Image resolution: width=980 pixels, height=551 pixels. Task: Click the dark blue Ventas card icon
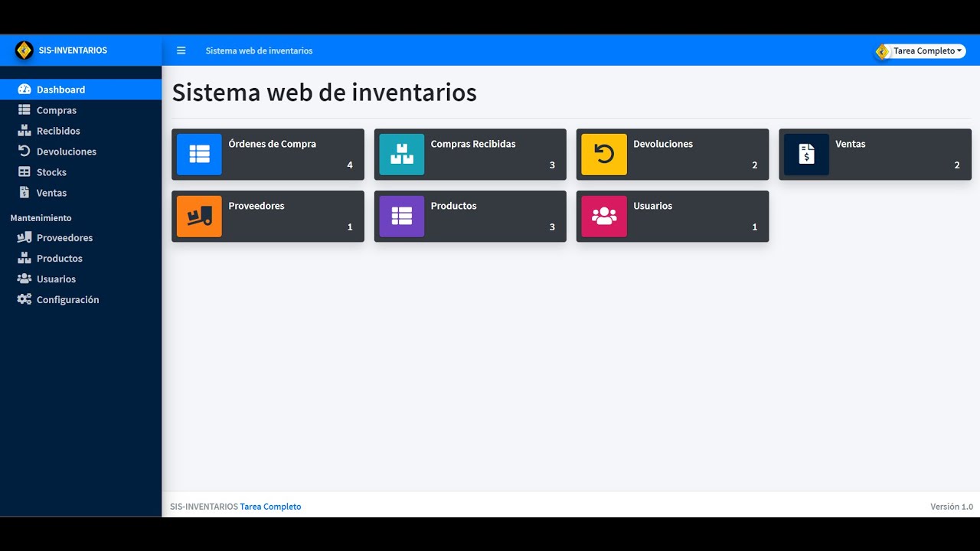coord(806,155)
